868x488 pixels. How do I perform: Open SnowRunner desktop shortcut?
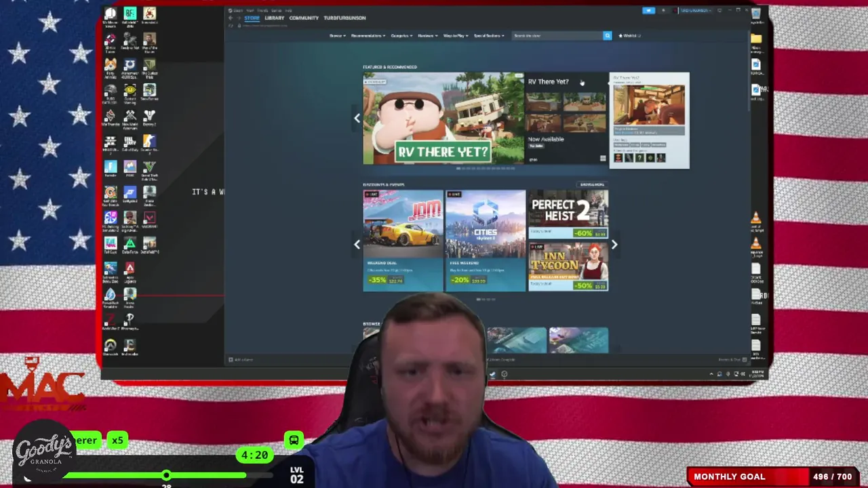149,93
